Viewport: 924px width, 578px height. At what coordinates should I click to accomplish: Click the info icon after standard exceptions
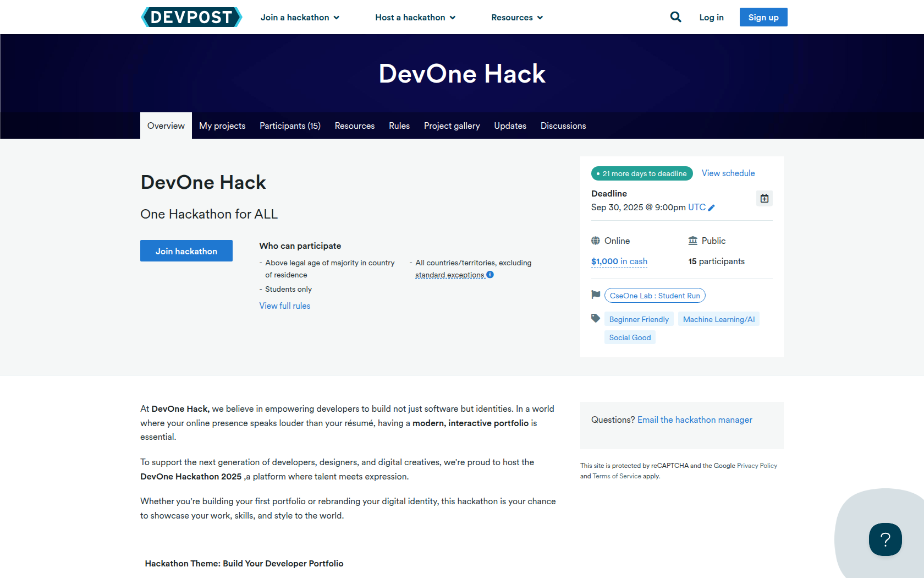tap(490, 275)
